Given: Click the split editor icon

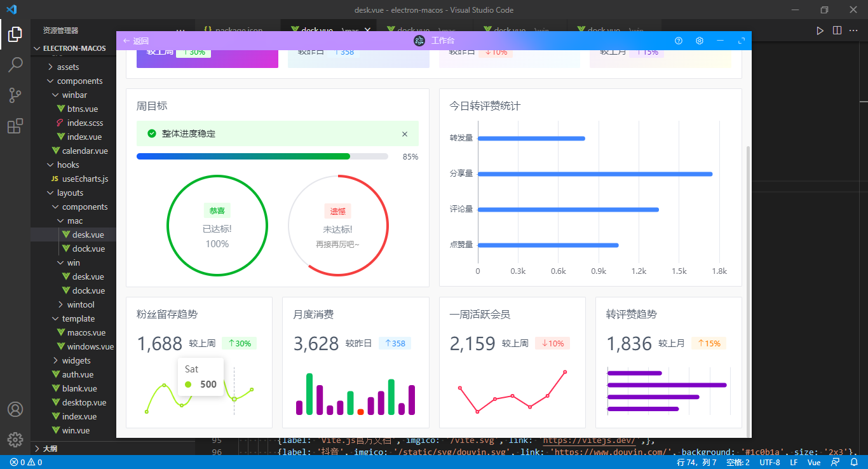Looking at the screenshot, I should 837,30.
